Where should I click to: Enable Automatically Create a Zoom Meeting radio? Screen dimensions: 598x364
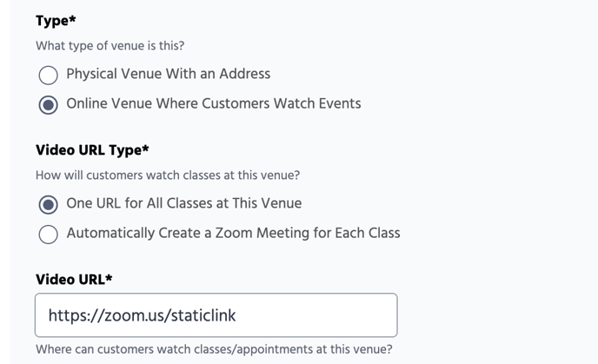tap(48, 234)
